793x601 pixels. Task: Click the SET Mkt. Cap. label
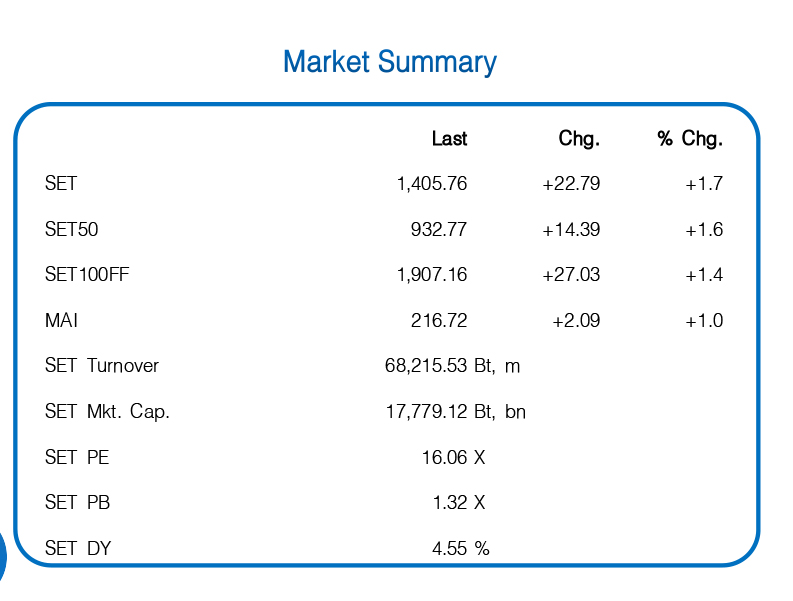point(107,412)
